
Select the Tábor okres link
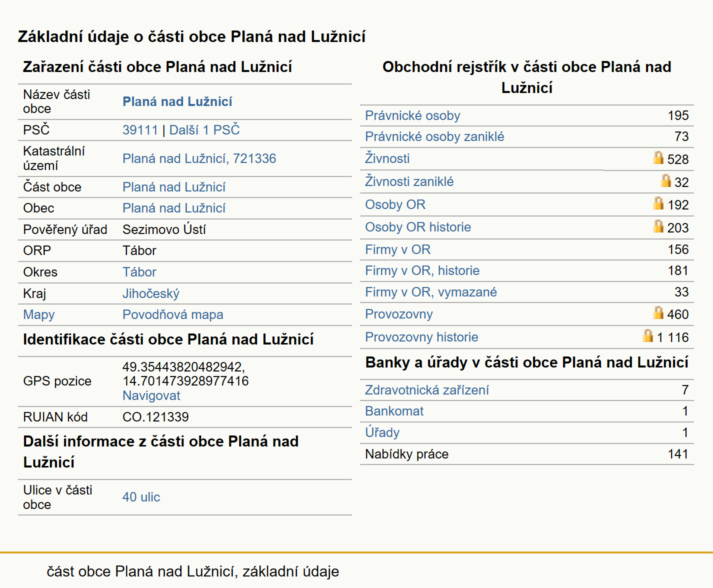pyautogui.click(x=139, y=272)
